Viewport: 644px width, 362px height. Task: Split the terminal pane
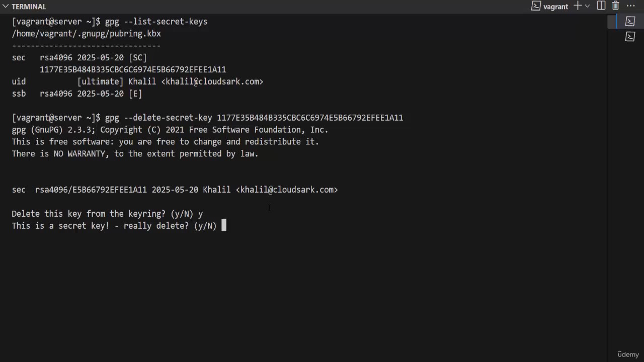(601, 6)
